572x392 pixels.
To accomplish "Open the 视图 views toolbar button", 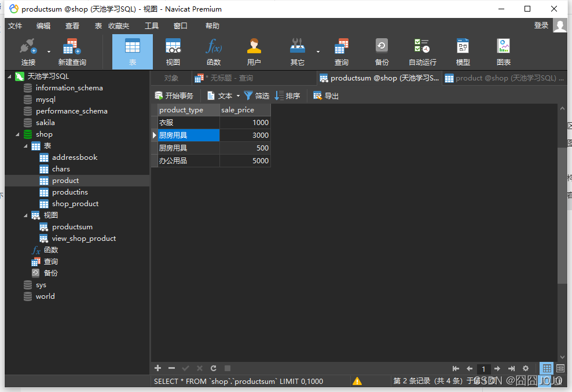I will 173,52.
